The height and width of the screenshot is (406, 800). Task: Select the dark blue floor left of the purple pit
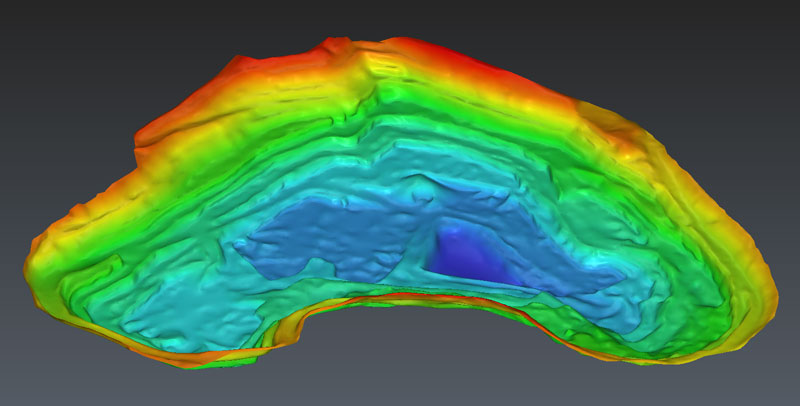click(x=330, y=240)
